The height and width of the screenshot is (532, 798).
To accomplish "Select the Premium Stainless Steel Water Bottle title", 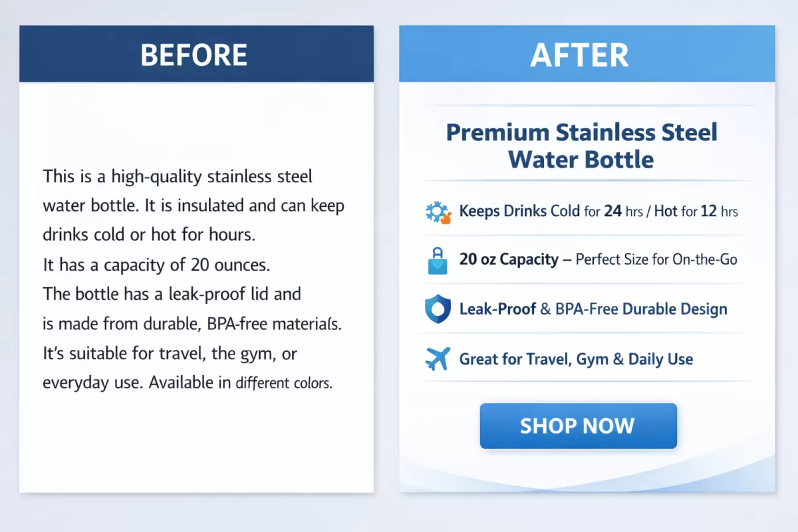I will tap(581, 146).
